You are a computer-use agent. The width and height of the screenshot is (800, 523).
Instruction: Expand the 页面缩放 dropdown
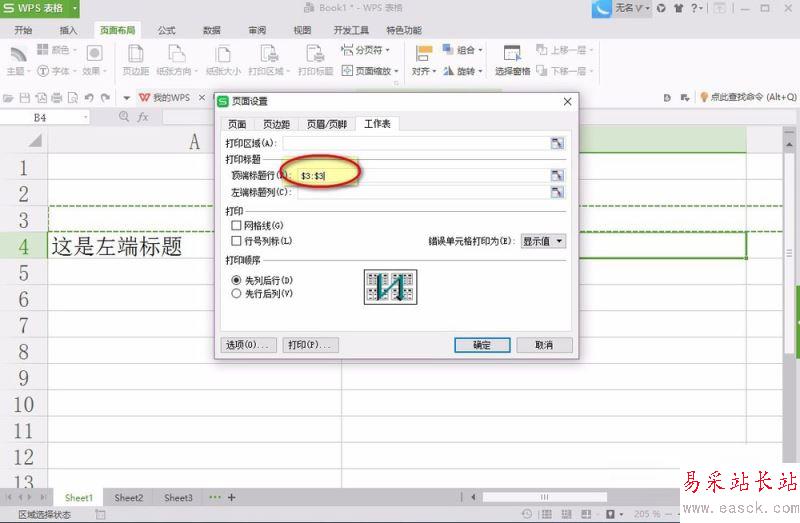point(370,71)
